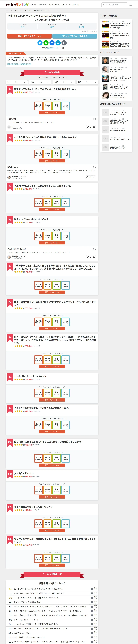Click 評価 arrow icon for list rank 9
Viewport: 138px width, 644px height.
coord(92,624)
